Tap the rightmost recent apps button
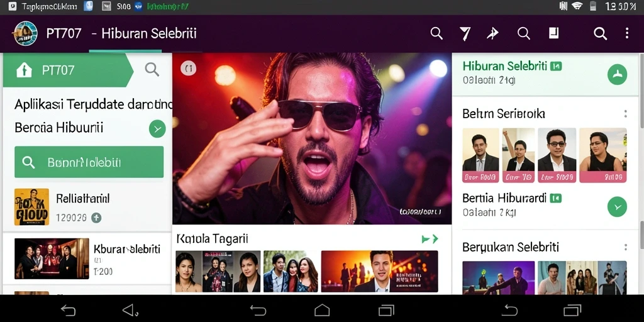 572,310
